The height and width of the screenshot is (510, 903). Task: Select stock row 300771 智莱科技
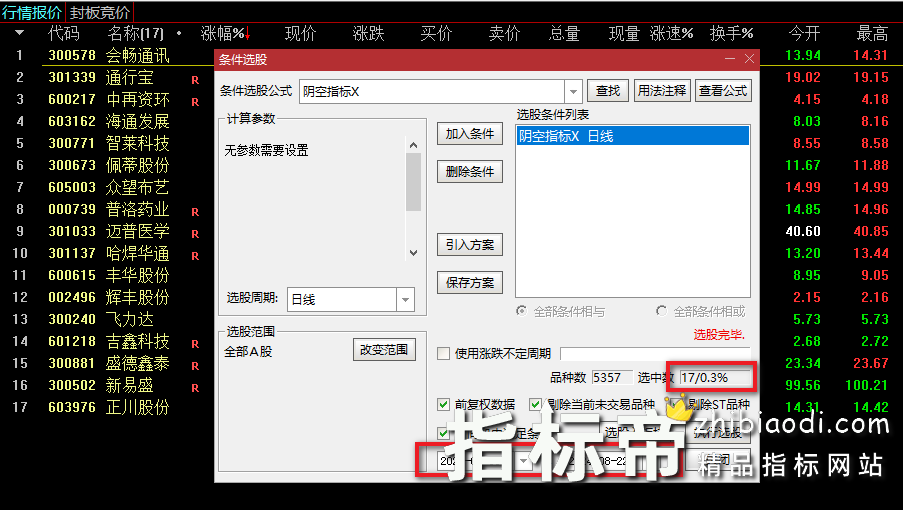109,143
